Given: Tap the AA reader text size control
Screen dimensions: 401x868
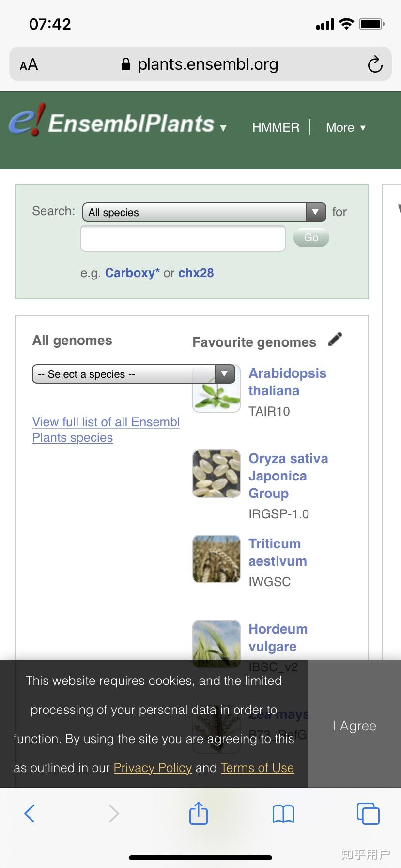Looking at the screenshot, I should tap(29, 64).
